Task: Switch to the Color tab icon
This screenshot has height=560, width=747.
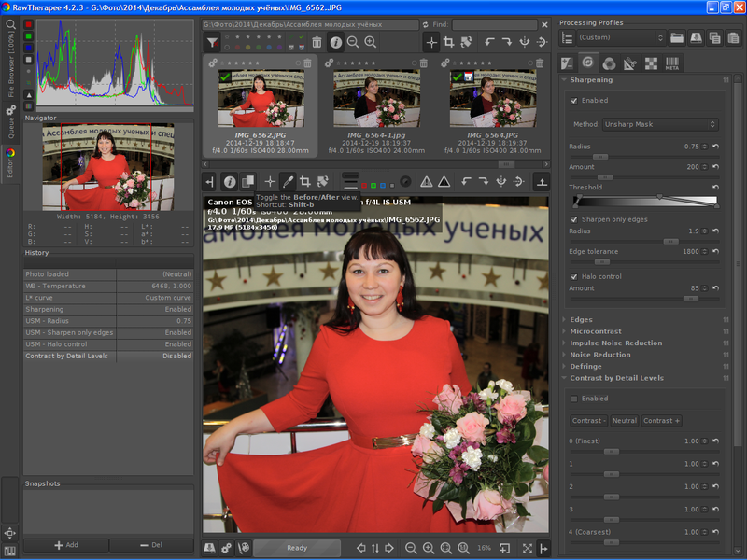Action: [x=608, y=63]
